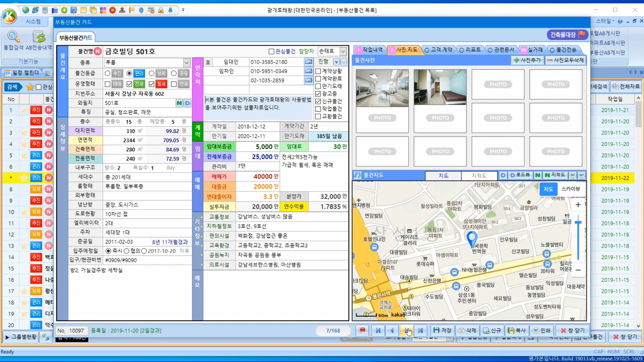The width and height of the screenshot is (644, 362).
Task: Click green N icon beside 외필지 field
Action: (179, 103)
